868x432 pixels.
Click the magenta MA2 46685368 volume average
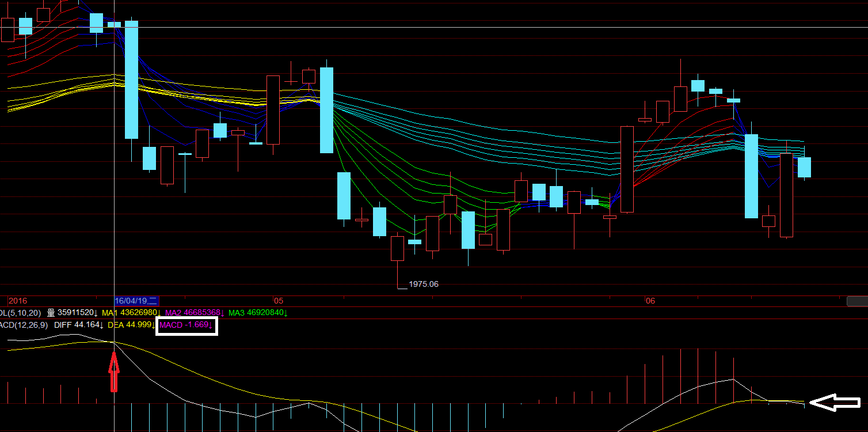(195, 313)
